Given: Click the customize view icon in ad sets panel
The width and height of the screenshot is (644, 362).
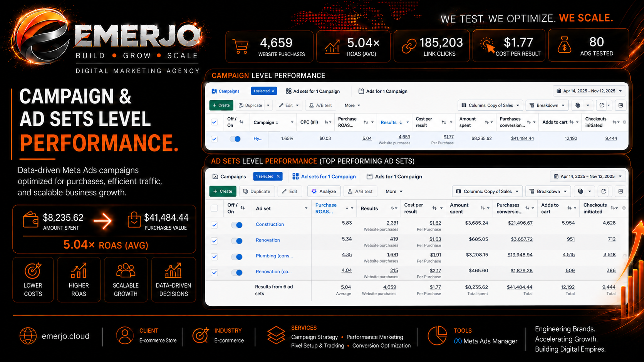Looking at the screenshot, I should 580,191.
